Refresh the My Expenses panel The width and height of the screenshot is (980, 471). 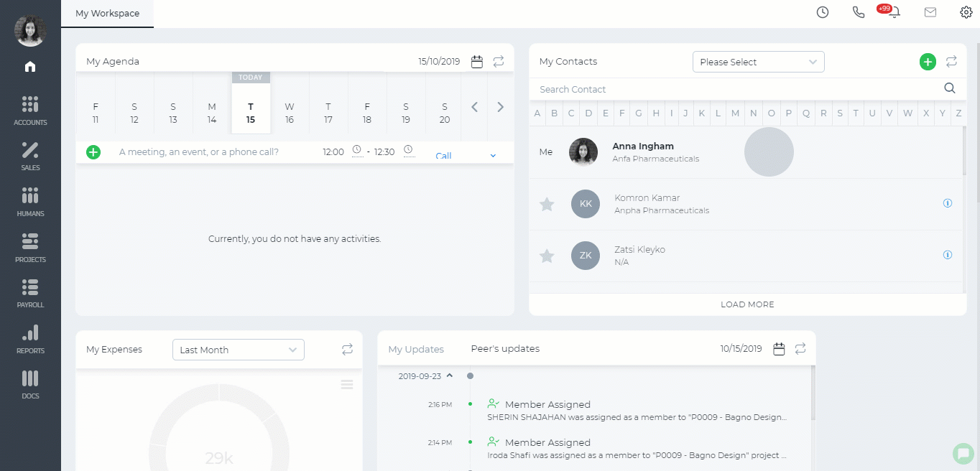347,350
